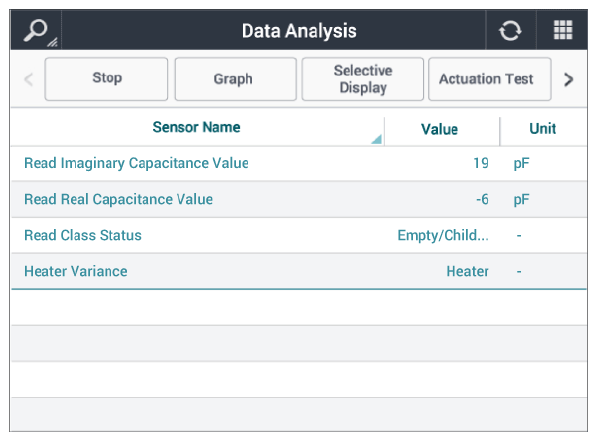Stop the data recording
The width and height of the screenshot is (597, 441).
point(106,79)
